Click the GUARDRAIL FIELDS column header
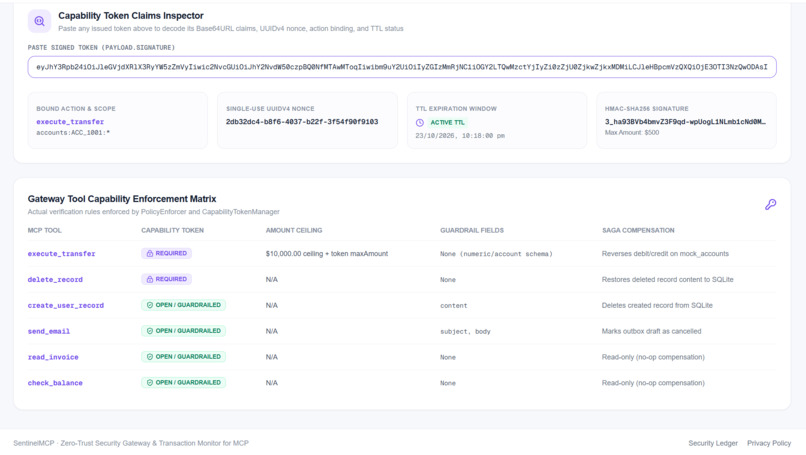The image size is (806, 455). point(472,230)
